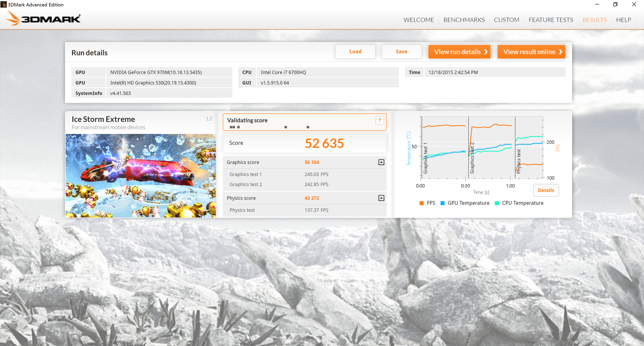Switch to the BENCHMARKS tab
Image resolution: width=644 pixels, height=346 pixels.
(x=464, y=20)
